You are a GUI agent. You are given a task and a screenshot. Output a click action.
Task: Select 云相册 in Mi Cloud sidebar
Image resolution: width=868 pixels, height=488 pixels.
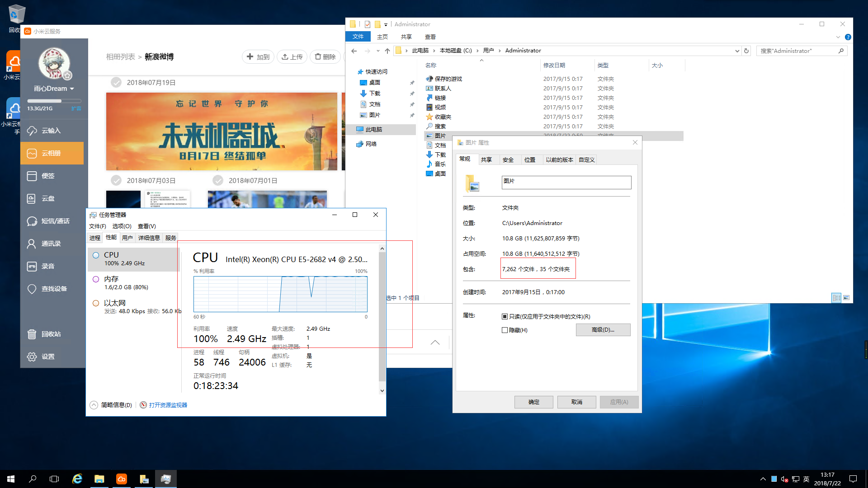coord(52,153)
